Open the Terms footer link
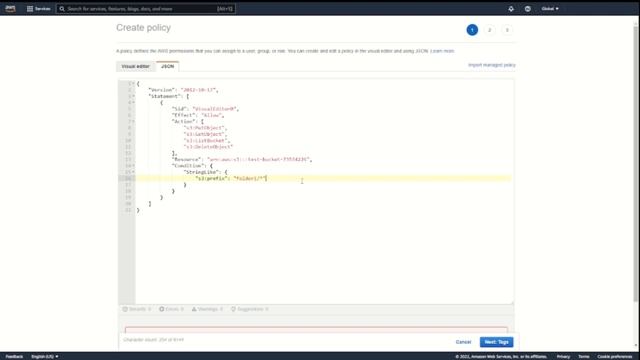This screenshot has width=640, height=360. [x=584, y=356]
